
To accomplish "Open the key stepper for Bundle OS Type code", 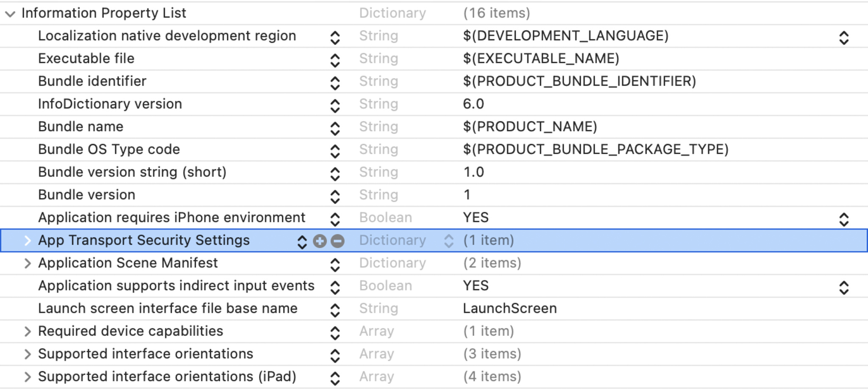I will (x=335, y=151).
